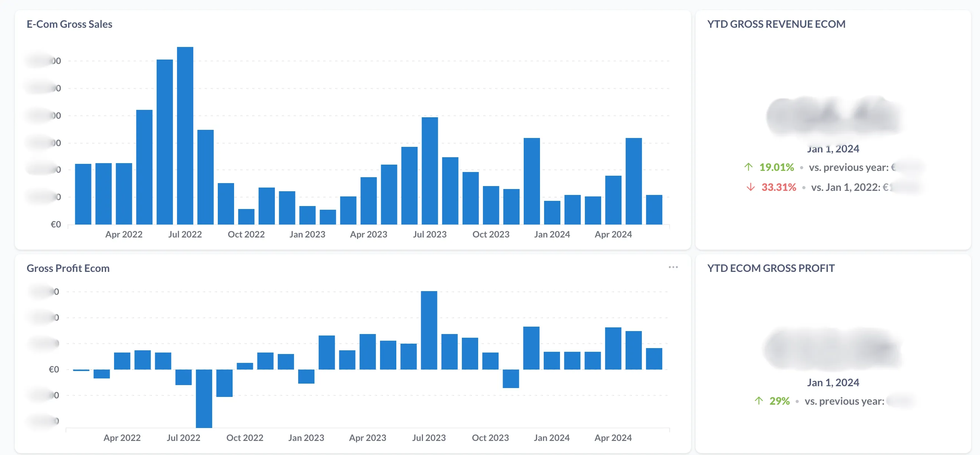Image resolution: width=980 pixels, height=455 pixels.
Task: Click first bar in E-Com Gross Sales chart
Action: [x=83, y=194]
